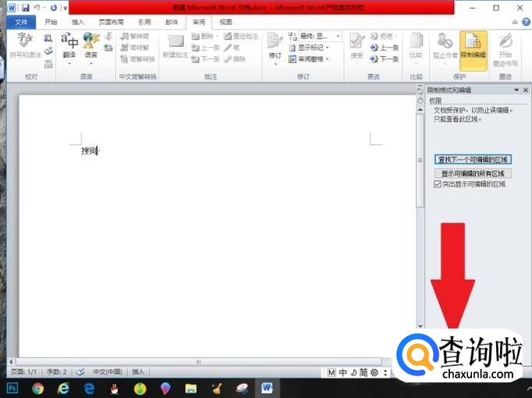
Task: Click the Restrict Editing (限制编辑) button
Action: click(473, 50)
